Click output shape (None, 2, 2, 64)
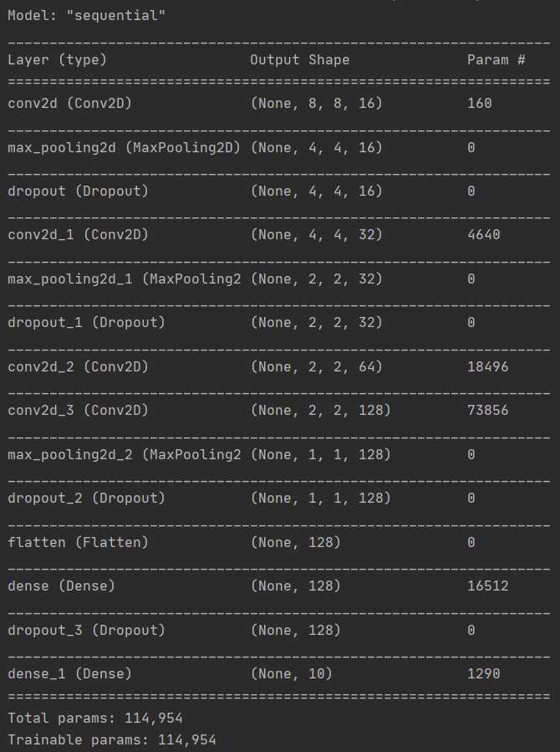The image size is (560, 752). click(x=316, y=366)
